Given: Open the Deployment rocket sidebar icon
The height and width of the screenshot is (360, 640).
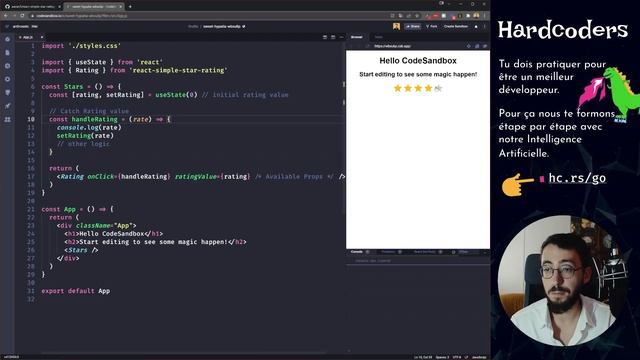Looking at the screenshot, I should click(x=7, y=106).
